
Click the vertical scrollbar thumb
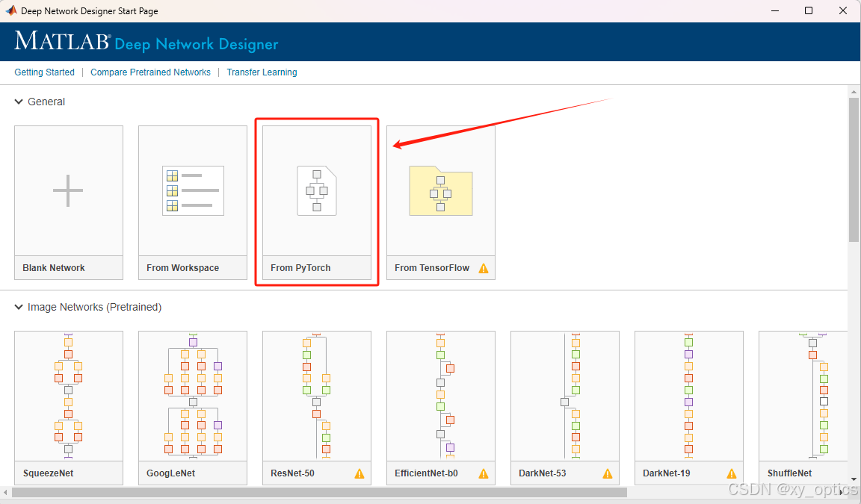click(854, 170)
